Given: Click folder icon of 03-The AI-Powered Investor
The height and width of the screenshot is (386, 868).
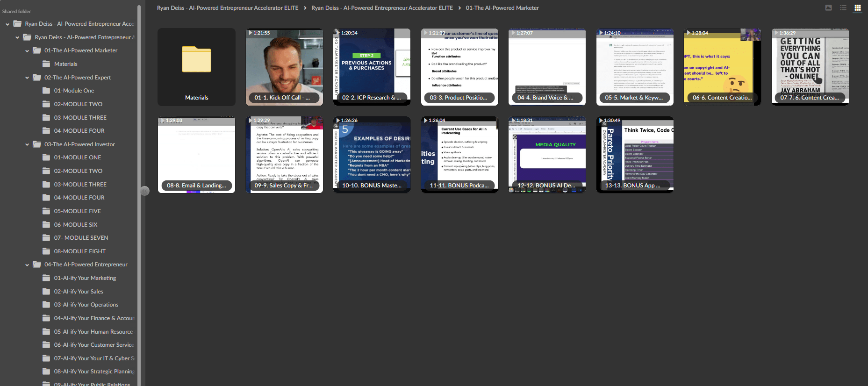Looking at the screenshot, I should click(x=37, y=144).
